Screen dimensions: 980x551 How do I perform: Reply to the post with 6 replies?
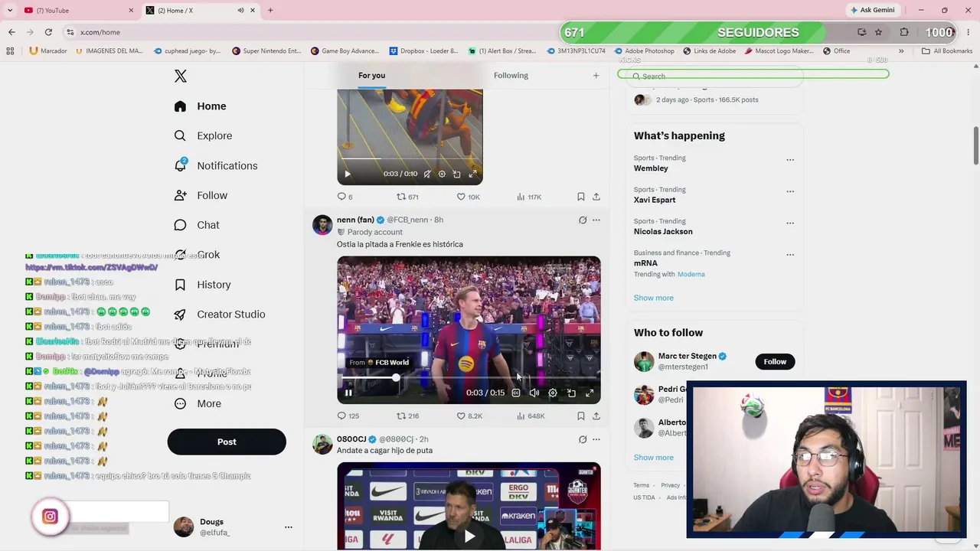click(345, 197)
